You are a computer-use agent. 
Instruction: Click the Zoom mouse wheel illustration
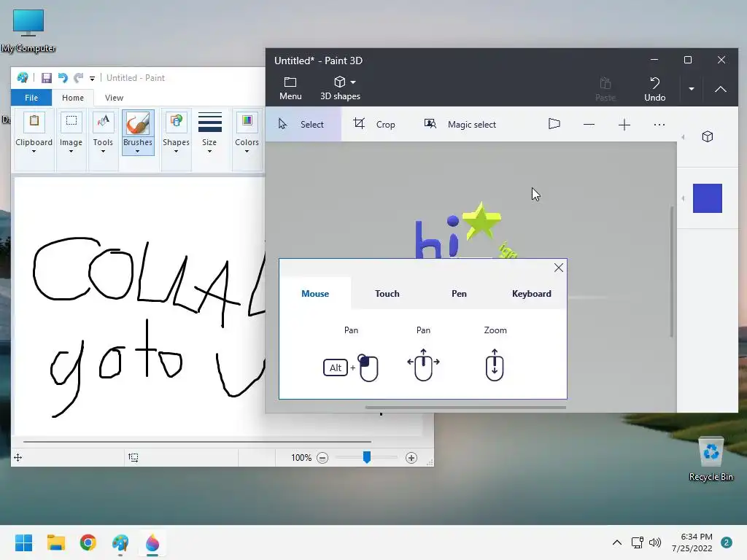495,365
